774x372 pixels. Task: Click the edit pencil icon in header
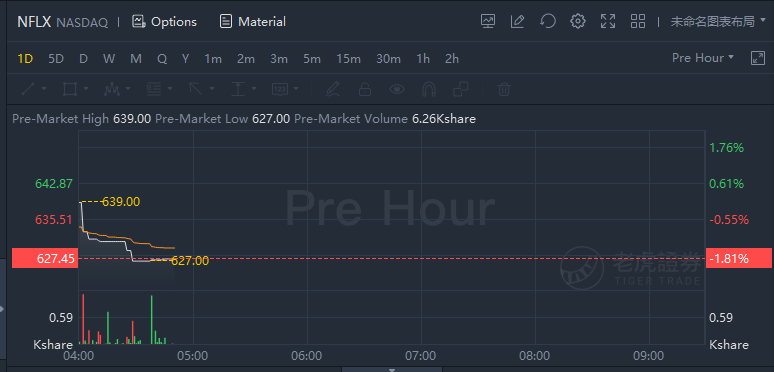517,21
